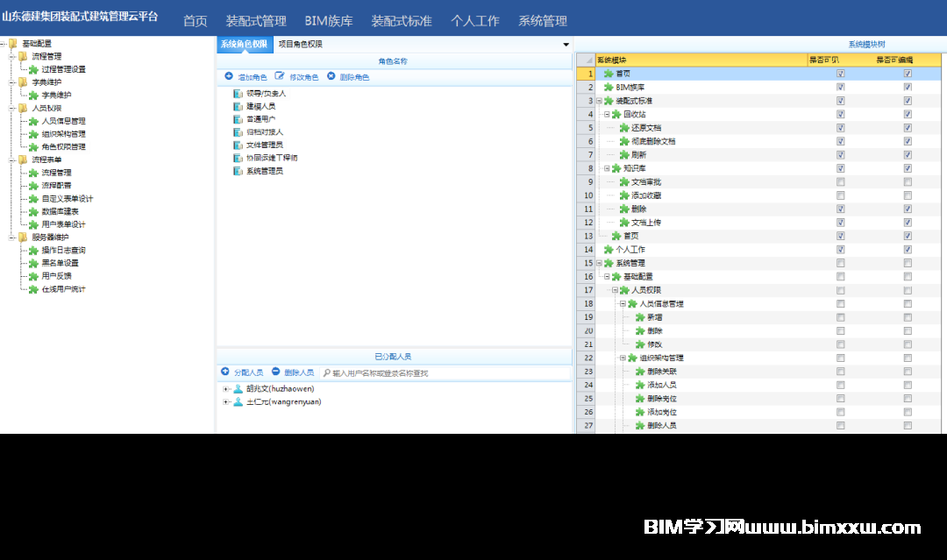Click the 删除角色 delete icon
Image resolution: width=947 pixels, height=560 pixels.
pyautogui.click(x=331, y=77)
